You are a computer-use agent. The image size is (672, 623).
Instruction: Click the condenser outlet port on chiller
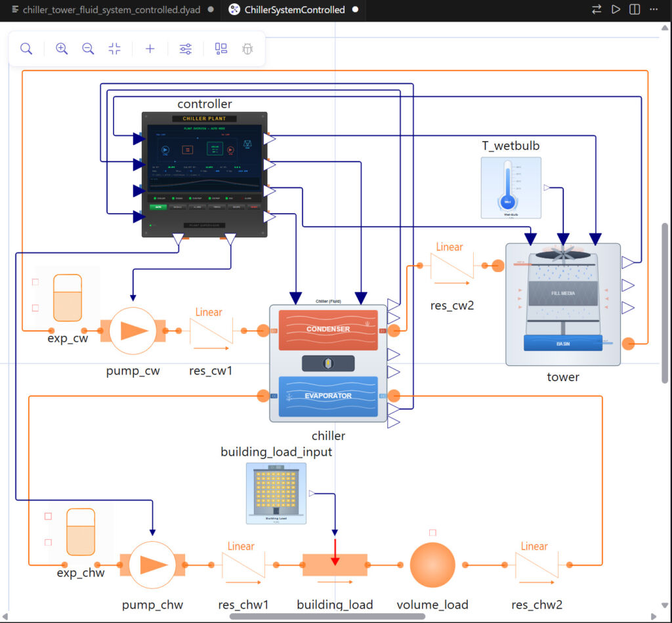coord(394,331)
